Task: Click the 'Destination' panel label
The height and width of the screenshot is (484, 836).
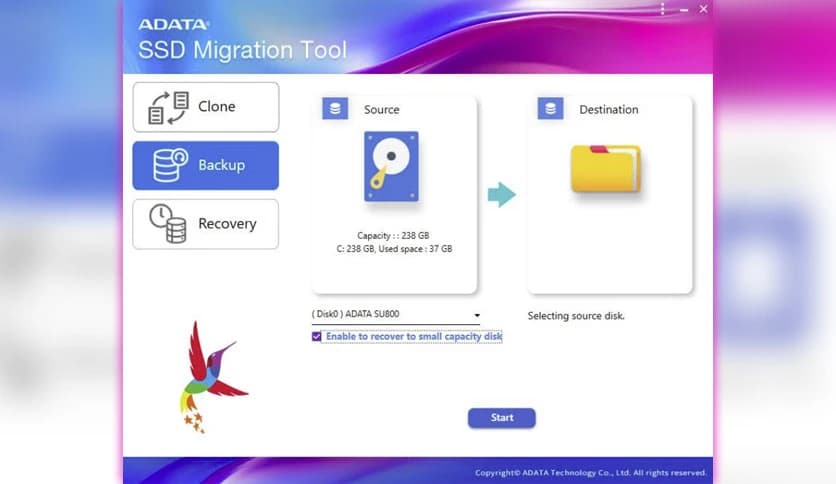Action: click(x=609, y=110)
